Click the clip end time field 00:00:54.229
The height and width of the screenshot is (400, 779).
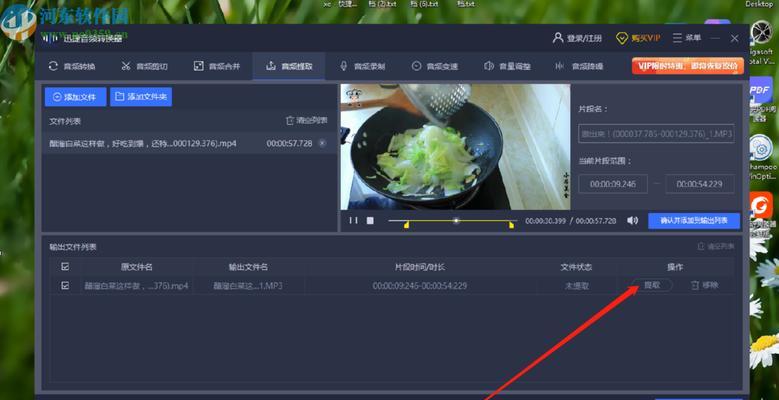click(700, 184)
